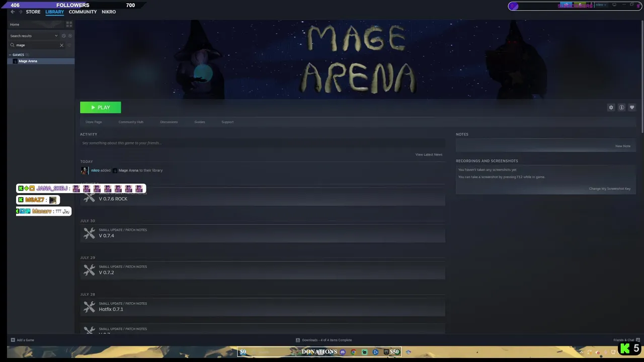Screen dimensions: 644x362
Task: Click the Epic Games taskbar icon
Action: pyautogui.click(x=386, y=352)
